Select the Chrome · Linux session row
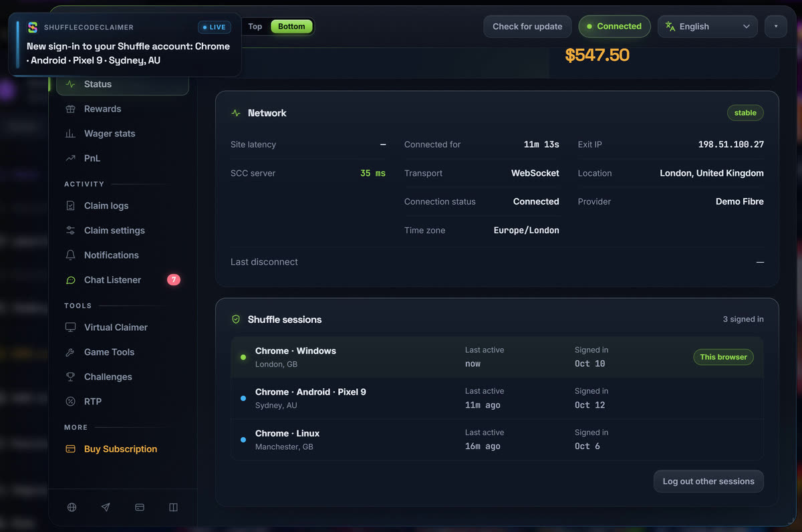This screenshot has width=802, height=532. (x=497, y=440)
